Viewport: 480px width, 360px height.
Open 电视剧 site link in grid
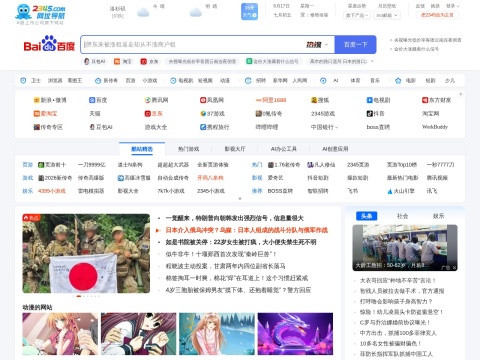pos(378,100)
